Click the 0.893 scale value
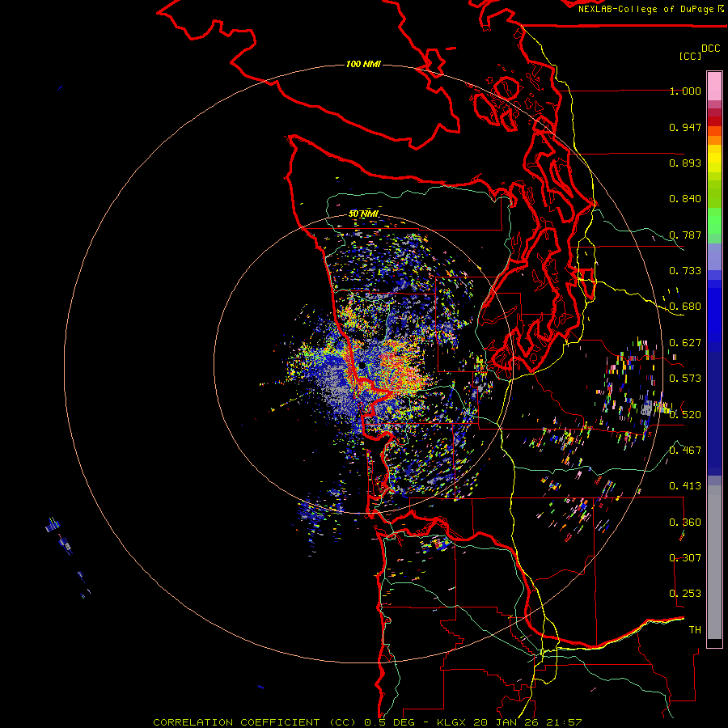 point(685,163)
